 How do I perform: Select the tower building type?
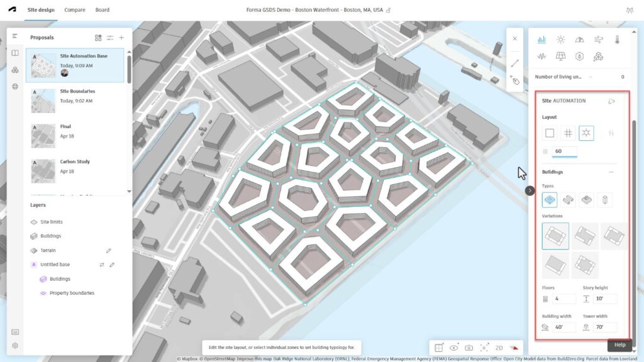pos(604,200)
